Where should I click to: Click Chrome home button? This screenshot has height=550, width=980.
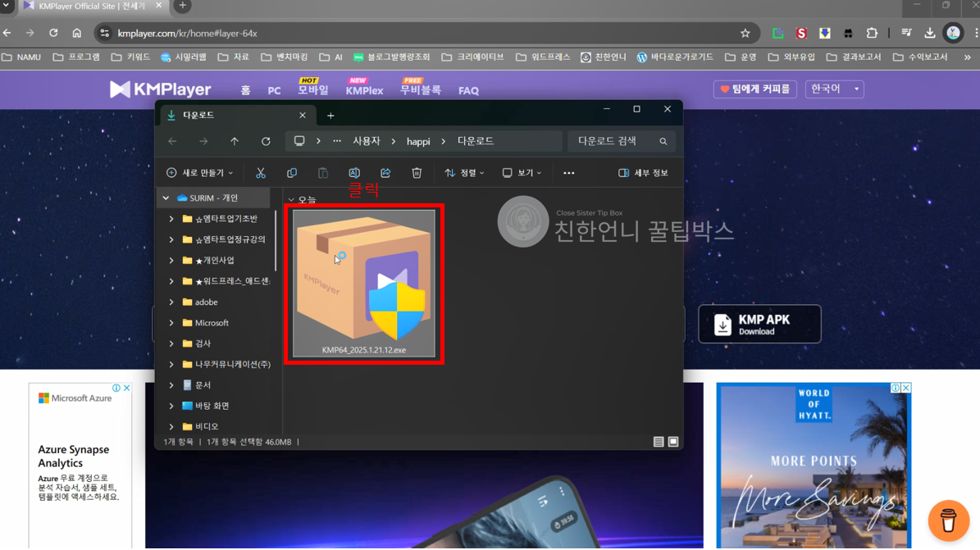coord(77,33)
